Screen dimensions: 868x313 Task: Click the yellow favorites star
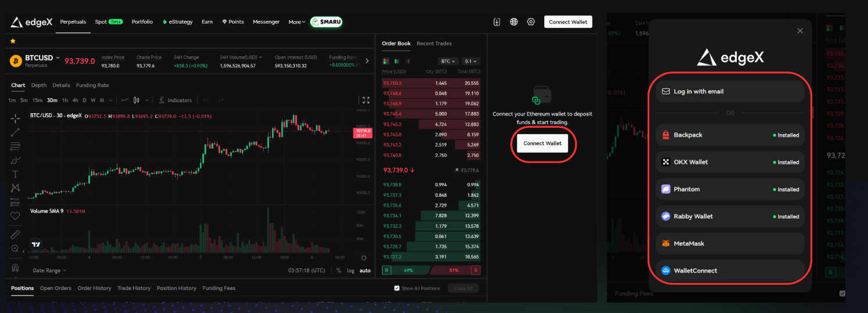[x=13, y=41]
